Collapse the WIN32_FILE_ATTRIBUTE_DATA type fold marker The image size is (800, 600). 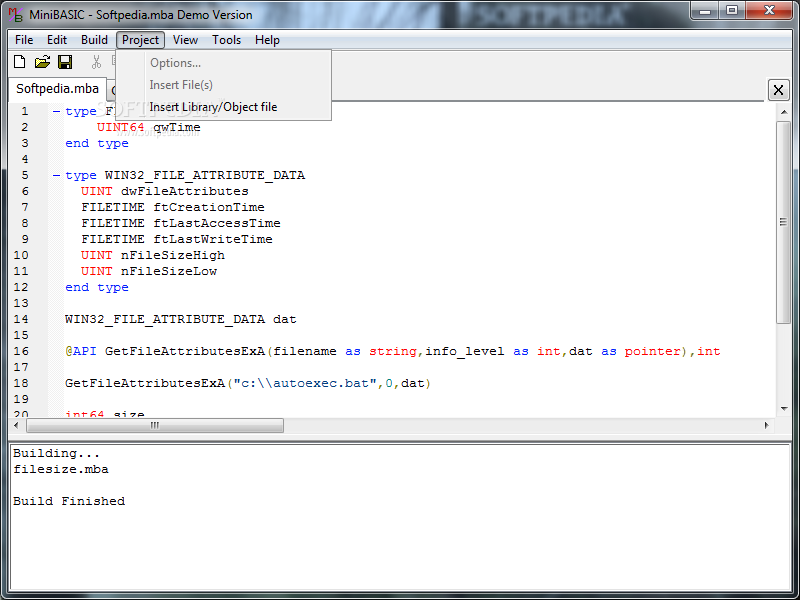point(56,176)
